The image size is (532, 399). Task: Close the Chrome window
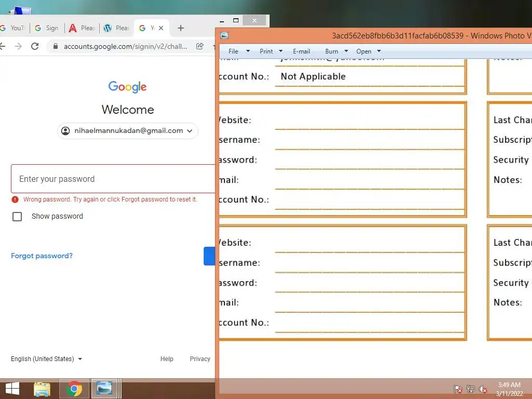coord(255,21)
